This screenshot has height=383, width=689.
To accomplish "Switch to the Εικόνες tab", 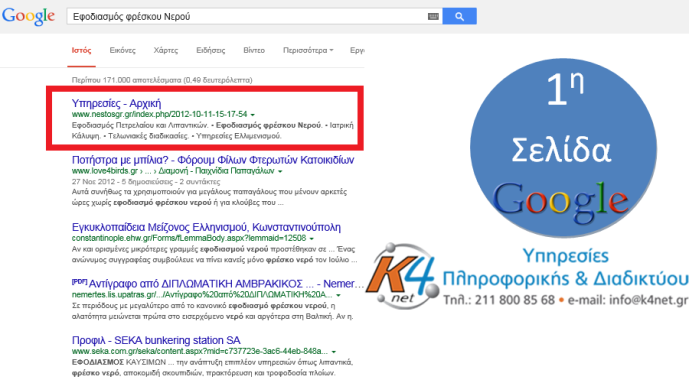I will coord(123,51).
